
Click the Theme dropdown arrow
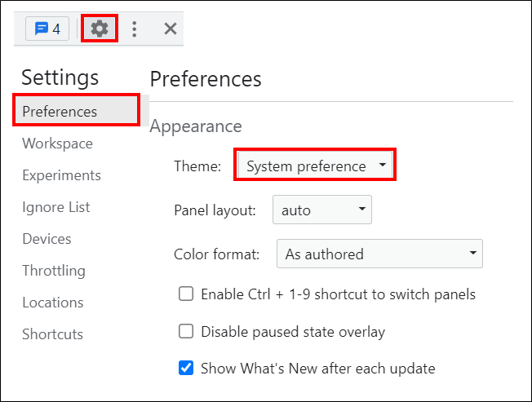click(x=383, y=165)
